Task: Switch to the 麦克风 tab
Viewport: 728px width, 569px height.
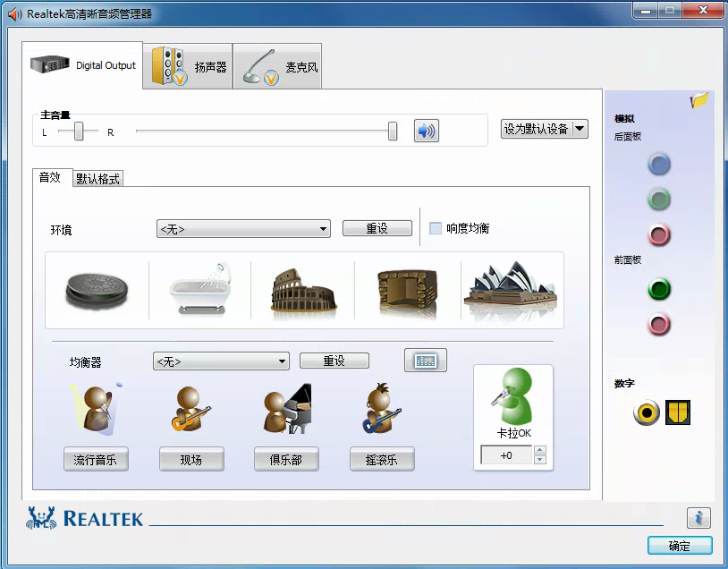Action: click(x=277, y=67)
